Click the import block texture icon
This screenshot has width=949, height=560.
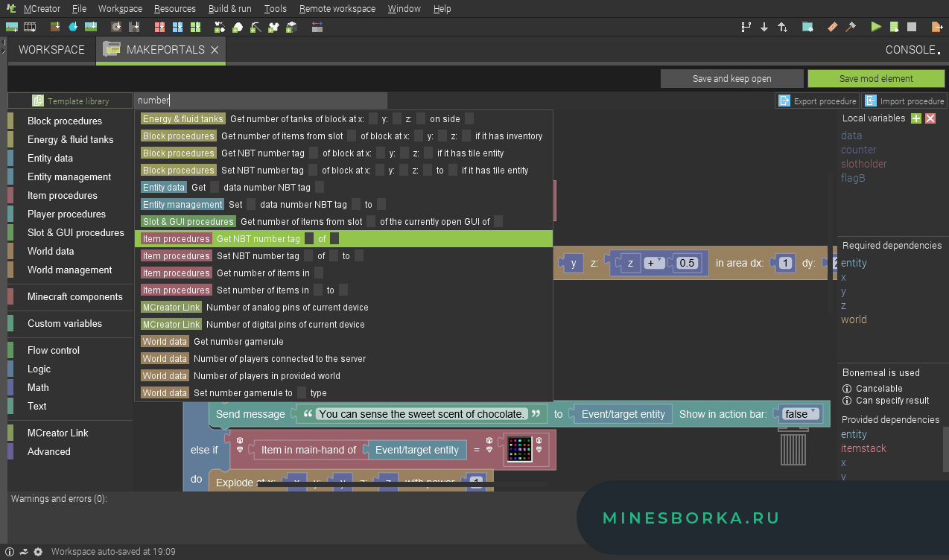coord(55,27)
